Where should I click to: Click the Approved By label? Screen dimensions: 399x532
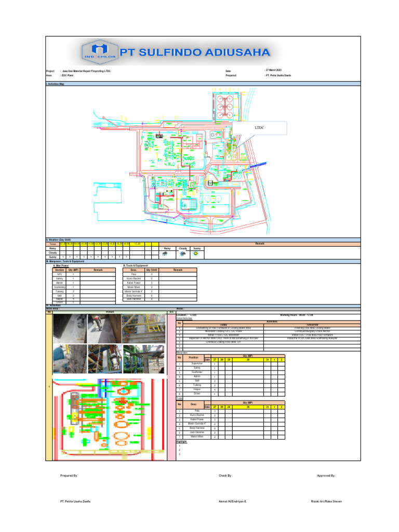pos(326,476)
